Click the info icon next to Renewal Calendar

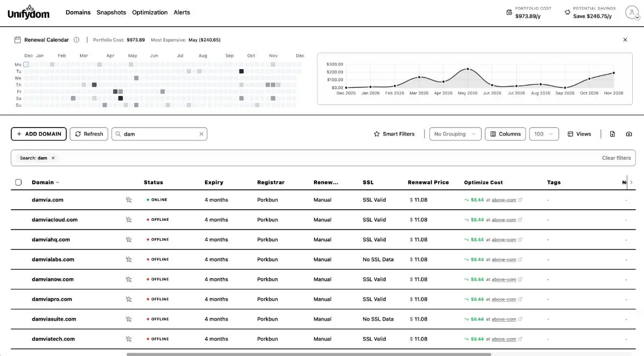[76, 39]
